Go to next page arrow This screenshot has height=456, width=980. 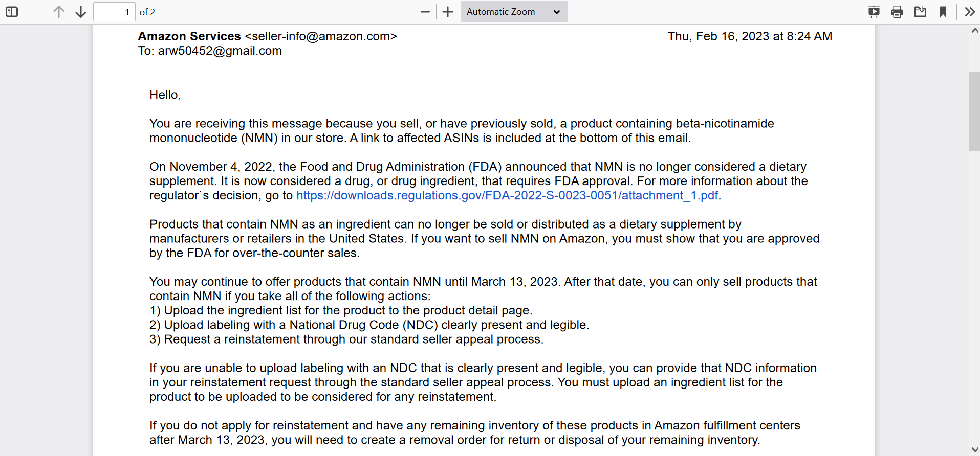point(81,12)
